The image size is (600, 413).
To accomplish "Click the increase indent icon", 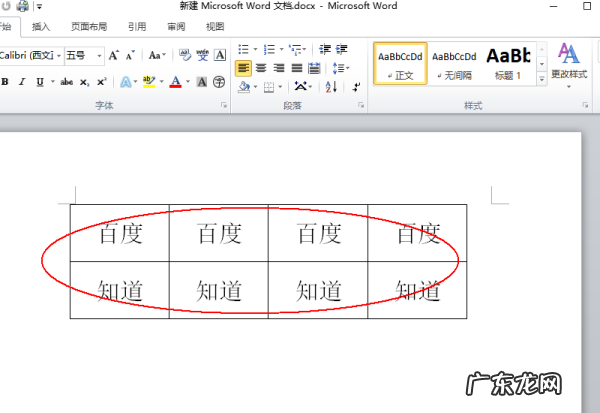I will (342, 49).
